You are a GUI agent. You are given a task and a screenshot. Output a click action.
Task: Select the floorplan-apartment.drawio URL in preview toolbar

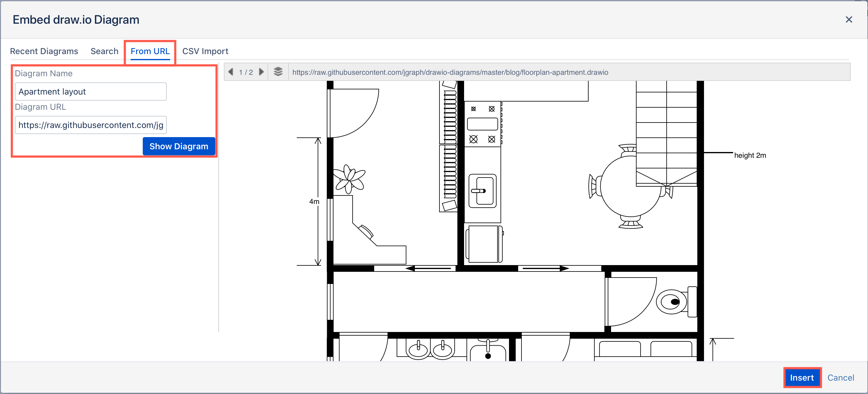pyautogui.click(x=450, y=72)
